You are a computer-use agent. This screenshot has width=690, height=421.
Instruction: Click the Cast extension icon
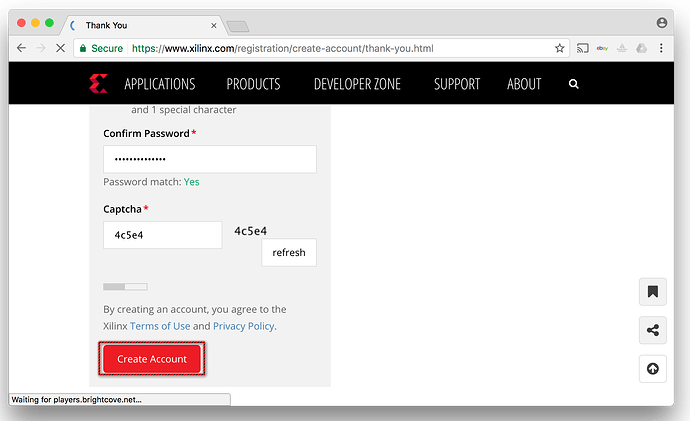(583, 47)
